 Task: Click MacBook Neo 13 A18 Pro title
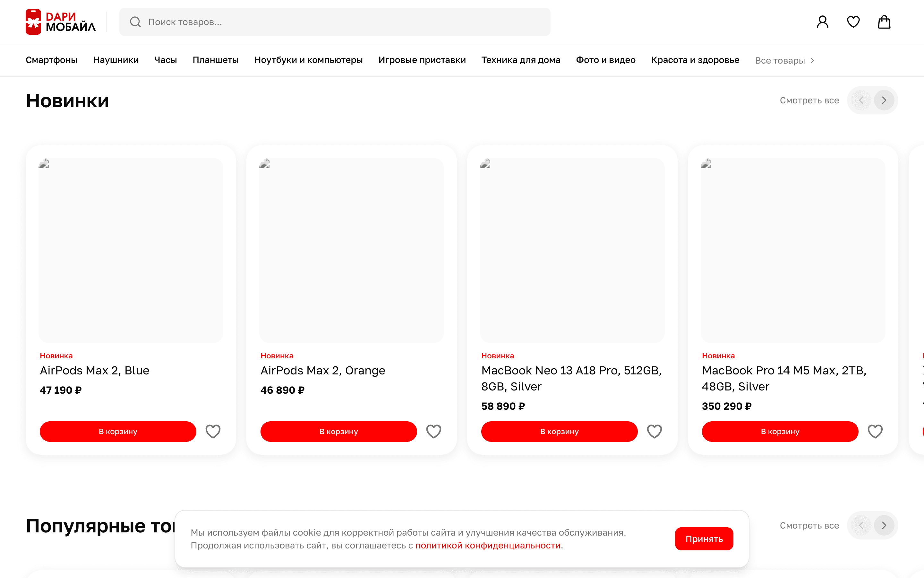pyautogui.click(x=571, y=379)
